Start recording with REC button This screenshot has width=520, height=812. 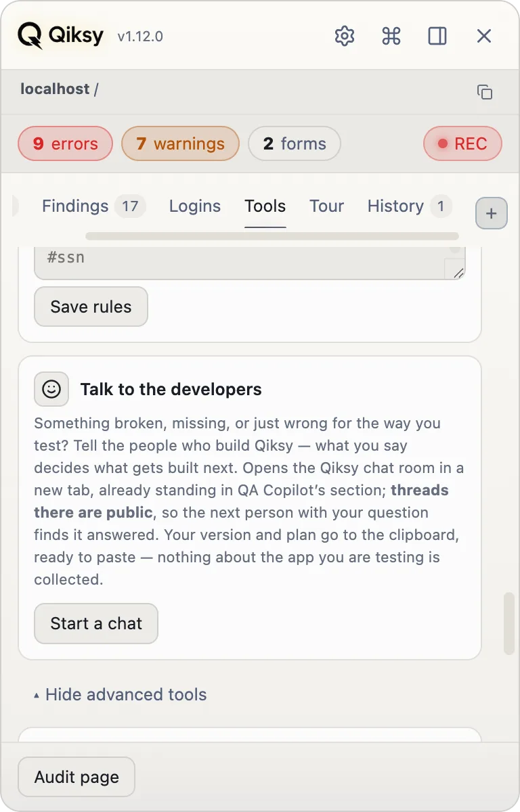462,143
